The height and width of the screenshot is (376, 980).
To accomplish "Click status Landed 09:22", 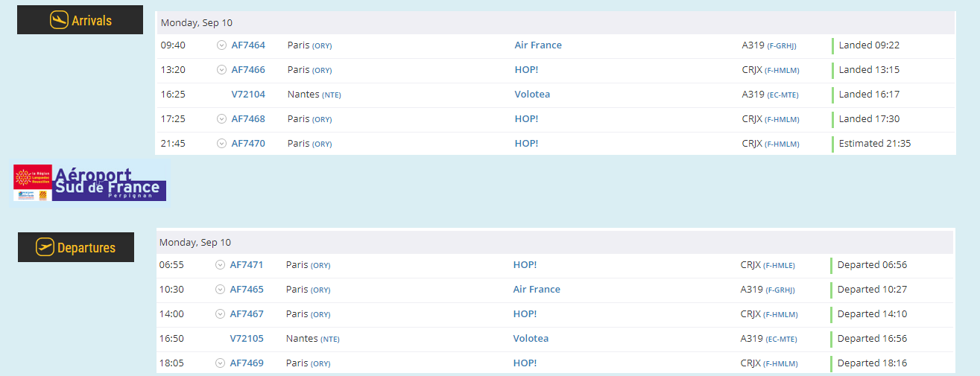I will (x=869, y=45).
